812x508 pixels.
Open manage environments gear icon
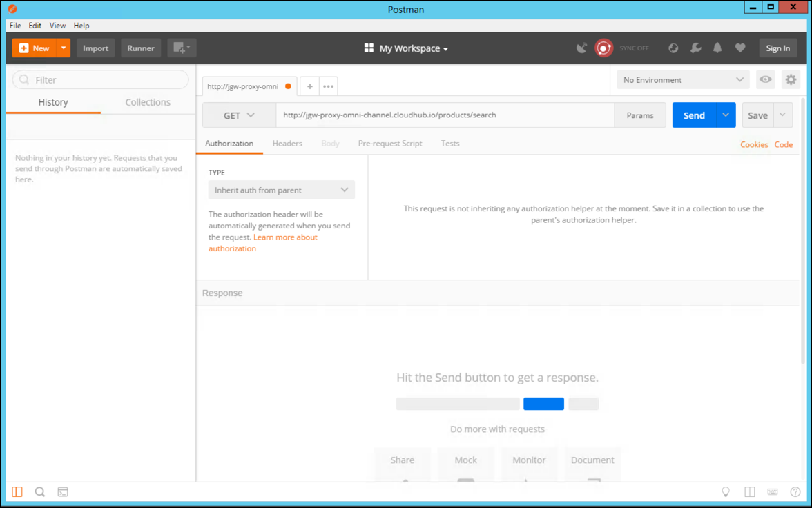(791, 80)
